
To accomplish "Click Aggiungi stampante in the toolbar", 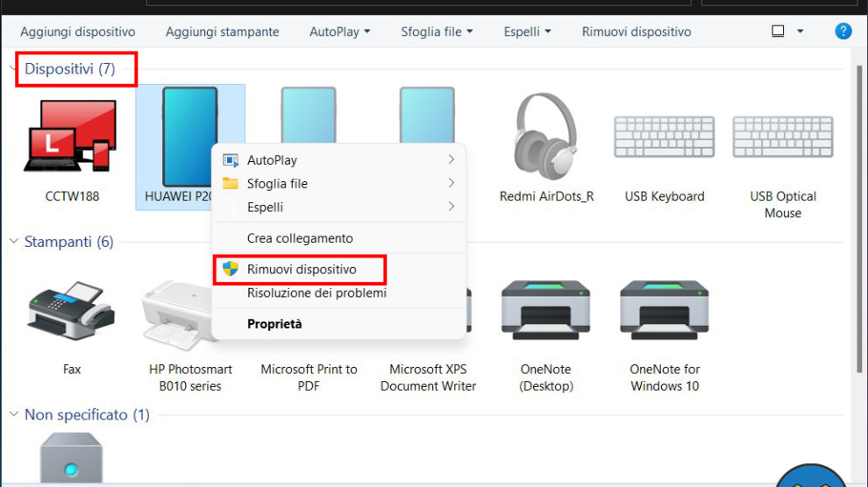I will point(222,32).
